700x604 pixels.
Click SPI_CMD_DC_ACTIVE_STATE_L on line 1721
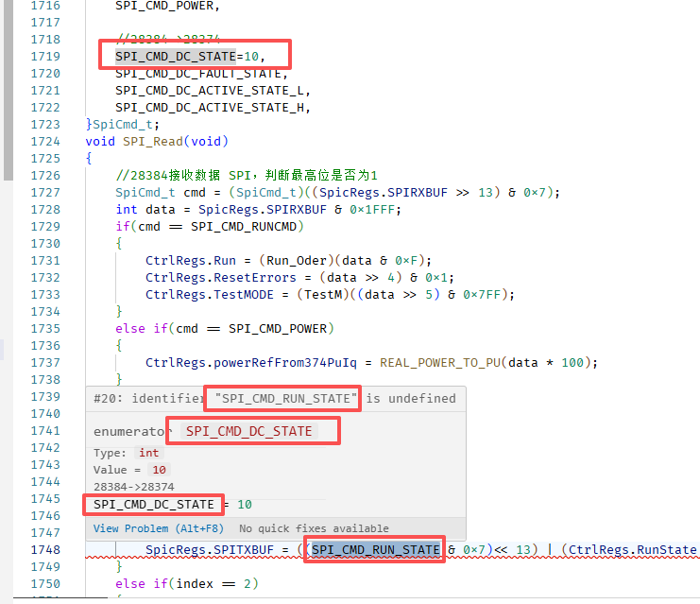[x=210, y=91]
